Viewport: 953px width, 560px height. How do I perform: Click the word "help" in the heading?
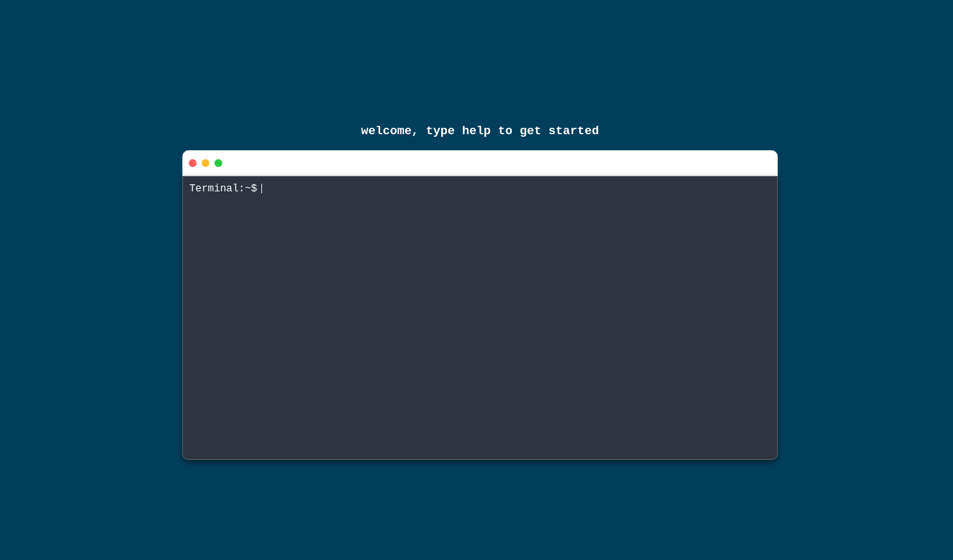pyautogui.click(x=476, y=130)
